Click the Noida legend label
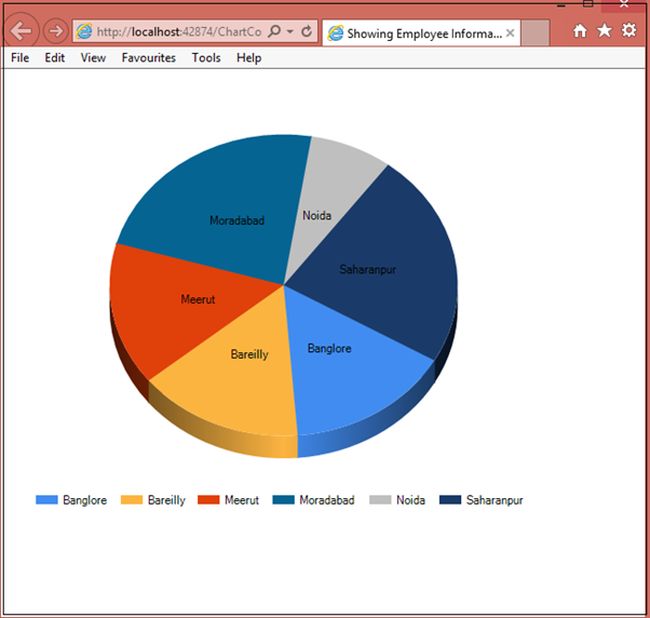Viewport: 650px width, 618px height. 411,500
